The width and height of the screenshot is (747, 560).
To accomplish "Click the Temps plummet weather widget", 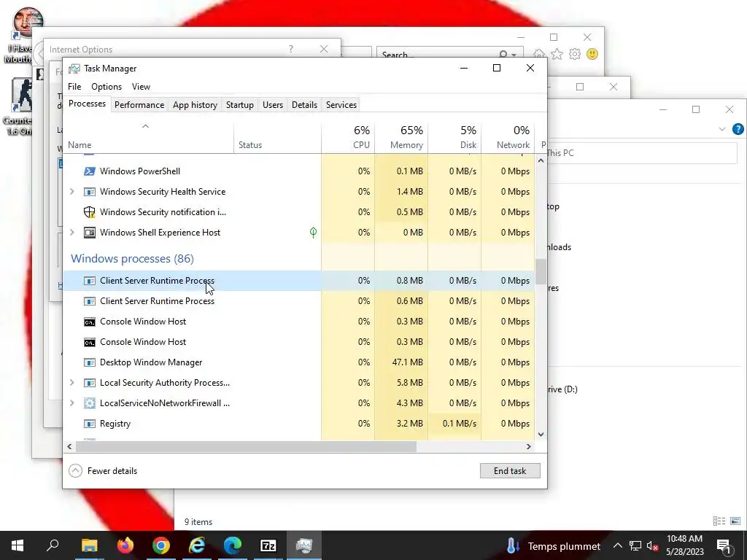I will click(x=554, y=546).
